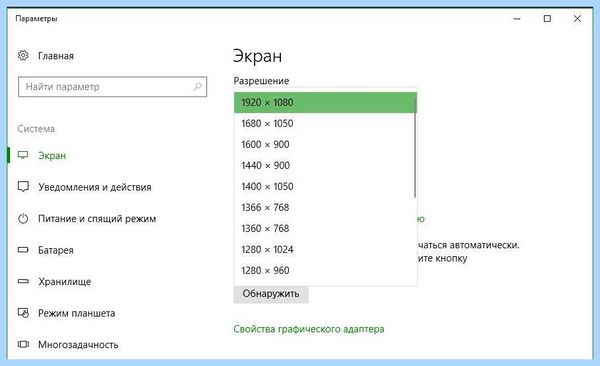Open Многозадачность settings

78,345
